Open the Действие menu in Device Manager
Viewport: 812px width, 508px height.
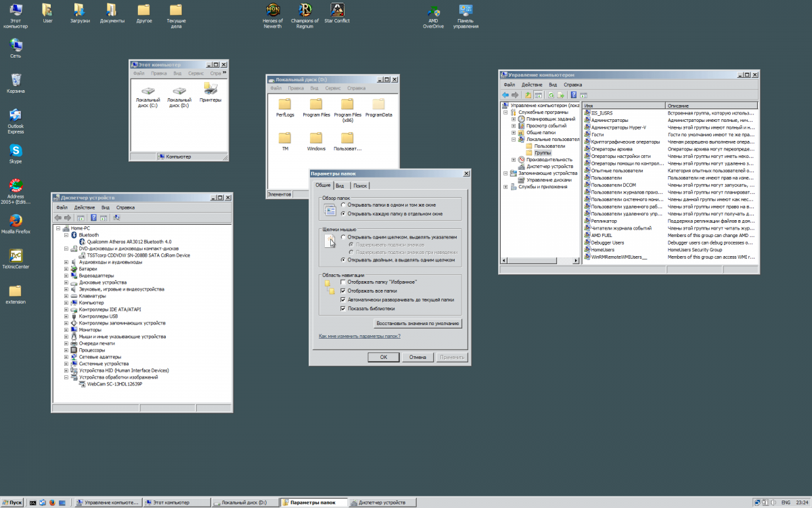[x=84, y=207]
